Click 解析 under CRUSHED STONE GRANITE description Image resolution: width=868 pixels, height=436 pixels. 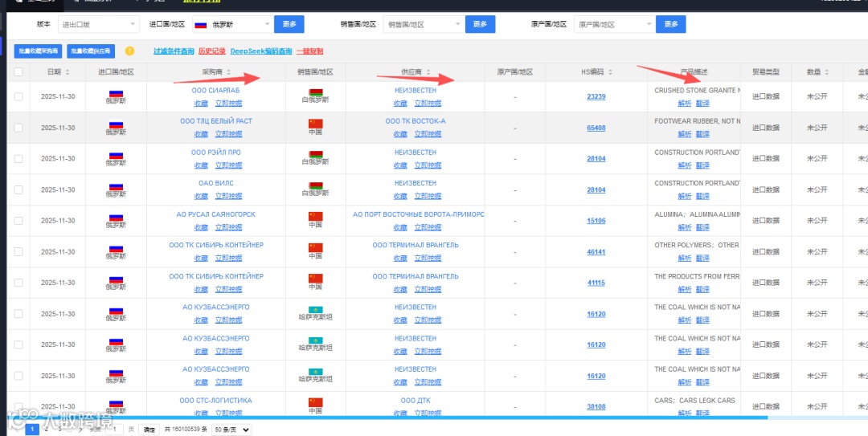point(685,103)
